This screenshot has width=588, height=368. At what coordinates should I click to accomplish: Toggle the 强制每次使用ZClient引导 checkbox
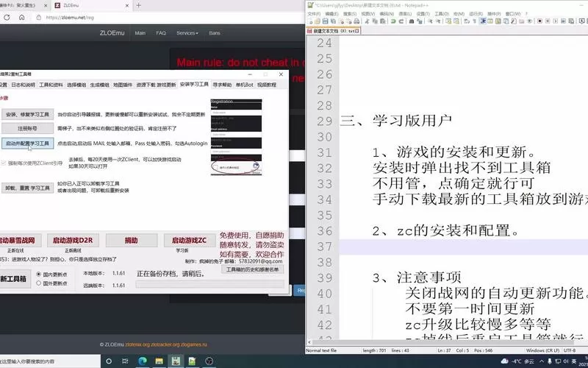tap(4, 163)
